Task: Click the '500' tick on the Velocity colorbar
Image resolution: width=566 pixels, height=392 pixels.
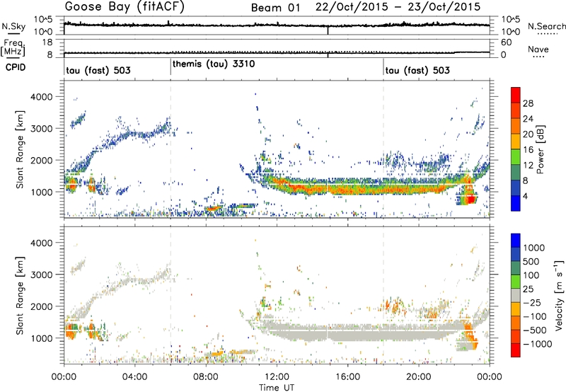Action: [533, 261]
